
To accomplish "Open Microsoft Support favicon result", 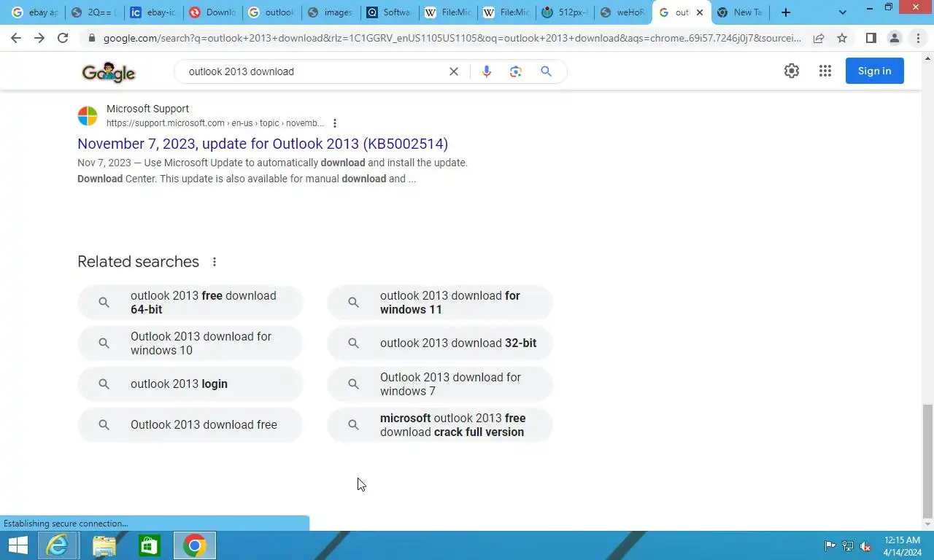I will coord(88,116).
